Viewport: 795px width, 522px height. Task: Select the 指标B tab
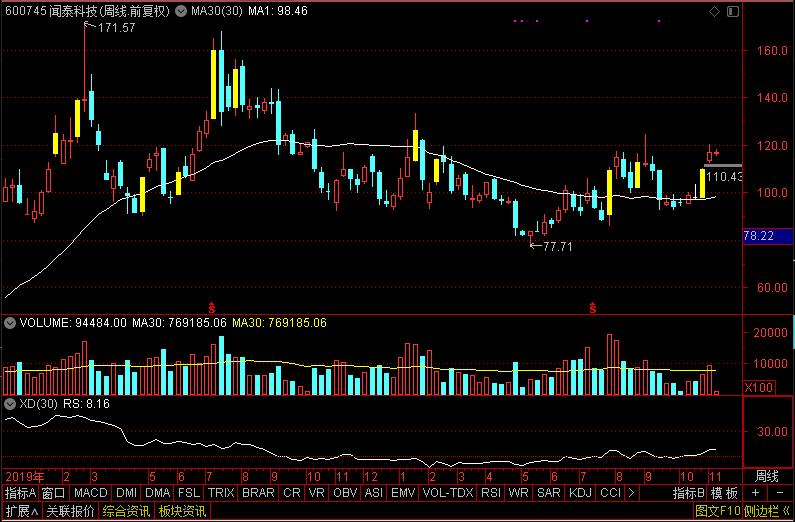click(689, 493)
